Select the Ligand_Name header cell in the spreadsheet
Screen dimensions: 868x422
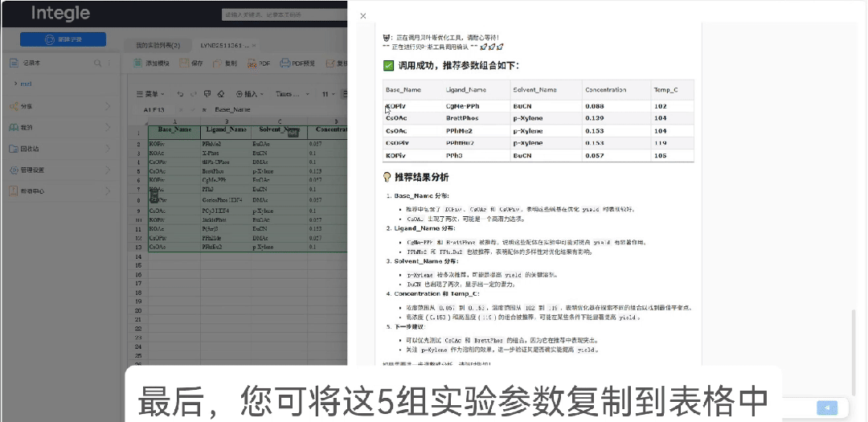(x=226, y=131)
